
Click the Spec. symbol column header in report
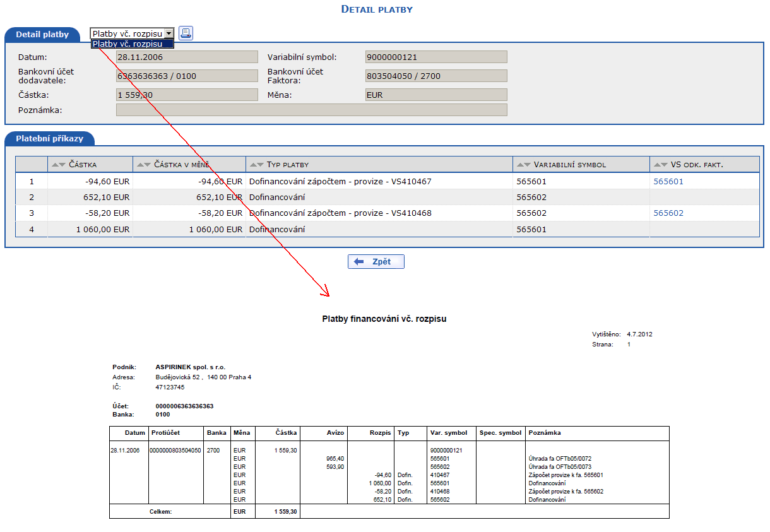pyautogui.click(x=500, y=433)
